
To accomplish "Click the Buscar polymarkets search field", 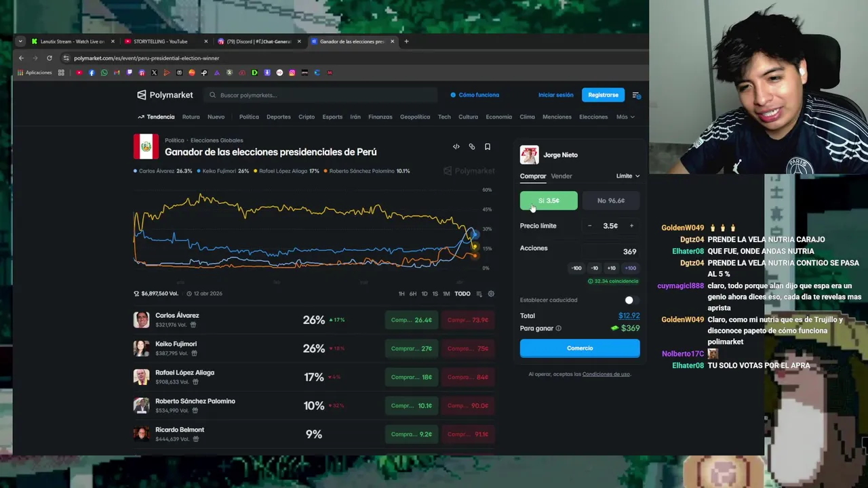I will coord(321,95).
